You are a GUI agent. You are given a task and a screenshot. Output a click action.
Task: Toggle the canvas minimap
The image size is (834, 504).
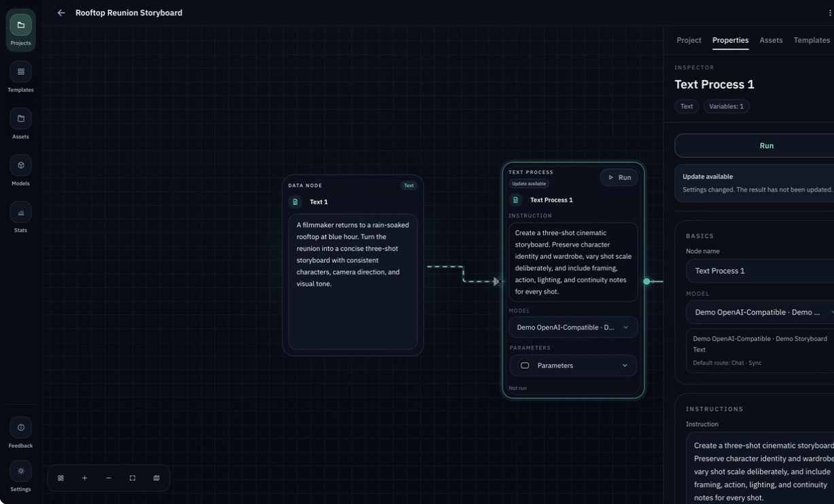click(x=156, y=478)
